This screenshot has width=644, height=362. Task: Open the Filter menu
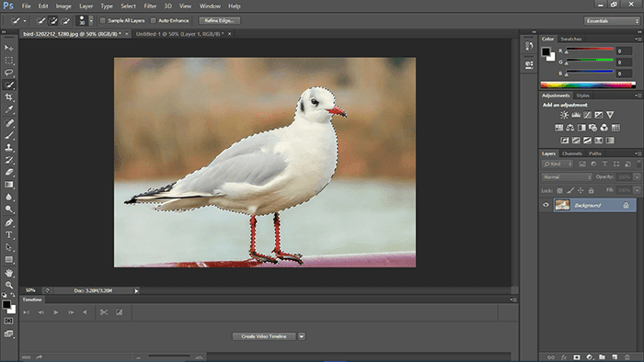click(x=150, y=6)
